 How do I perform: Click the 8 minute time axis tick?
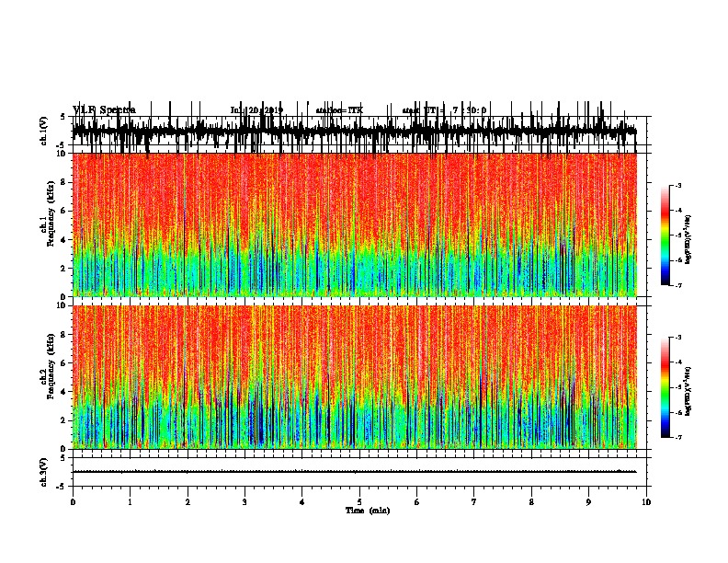point(531,501)
